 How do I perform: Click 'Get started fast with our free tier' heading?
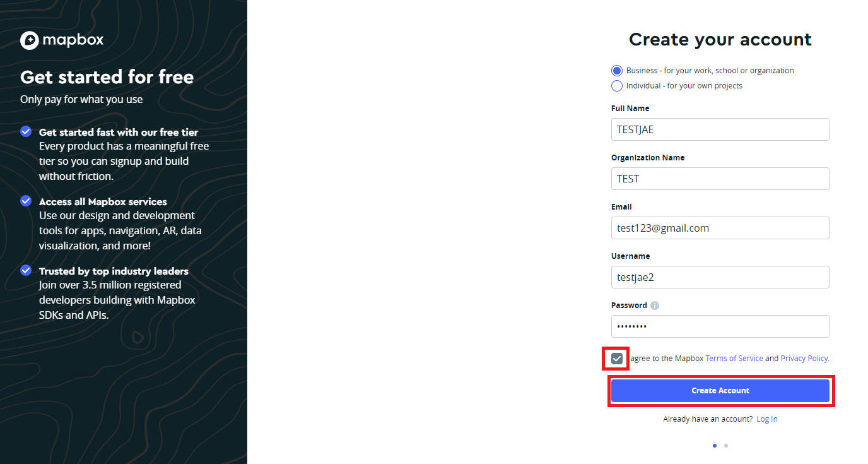(119, 133)
